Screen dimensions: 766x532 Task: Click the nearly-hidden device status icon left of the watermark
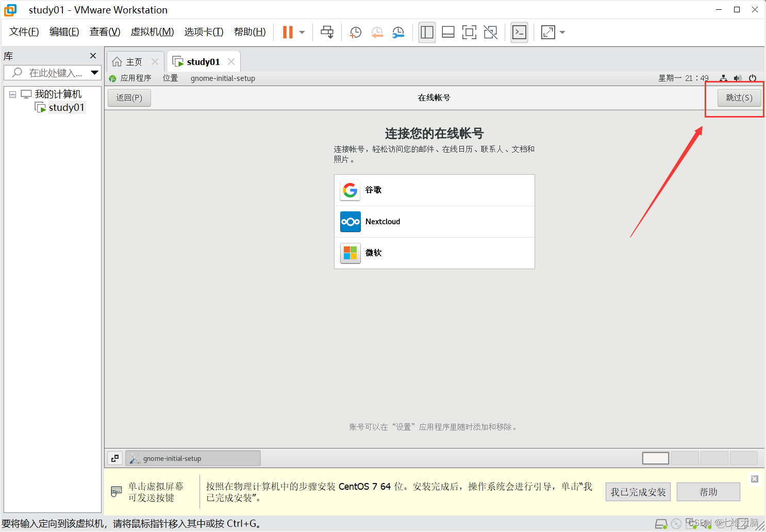click(691, 524)
